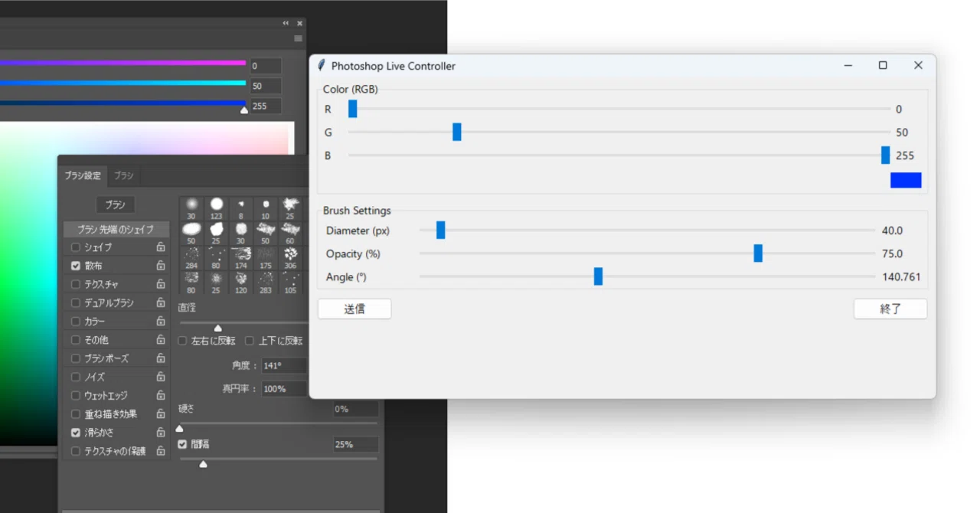
Task: Click the 直径 diameter slider handle in Photoshop
Action: pyautogui.click(x=218, y=328)
